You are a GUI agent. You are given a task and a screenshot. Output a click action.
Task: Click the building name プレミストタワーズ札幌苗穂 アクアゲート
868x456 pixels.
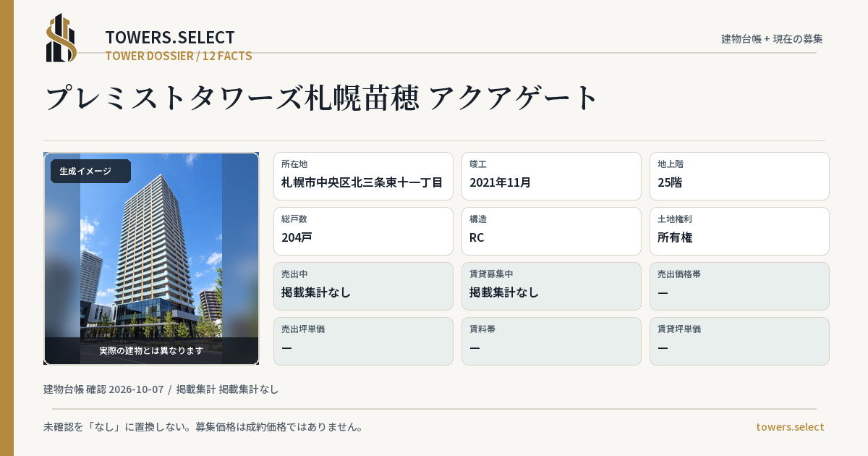point(322,98)
